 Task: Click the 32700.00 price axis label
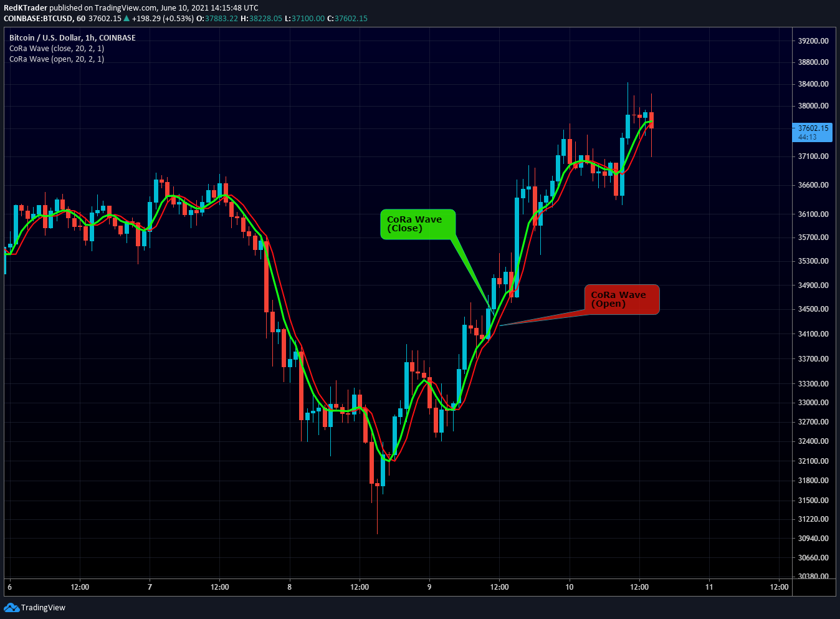pos(813,422)
